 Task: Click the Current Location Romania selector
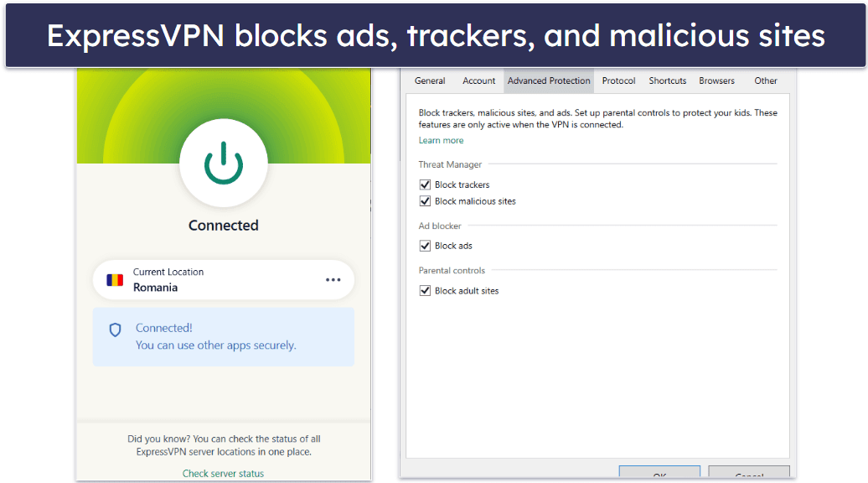coord(224,280)
